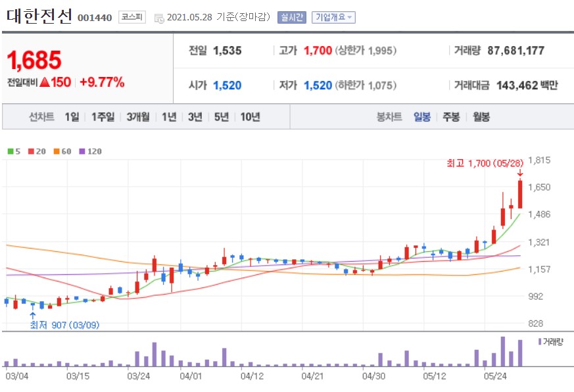
Task: Click the red up-triangle change icon
Action: click(x=45, y=82)
